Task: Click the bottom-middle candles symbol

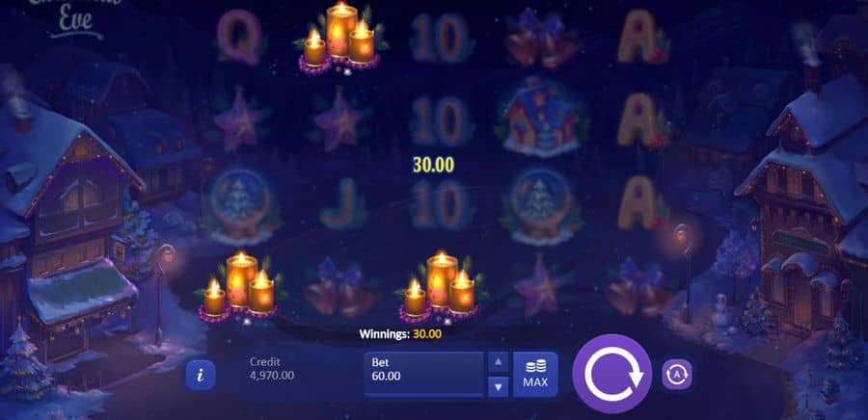Action: 441,287
